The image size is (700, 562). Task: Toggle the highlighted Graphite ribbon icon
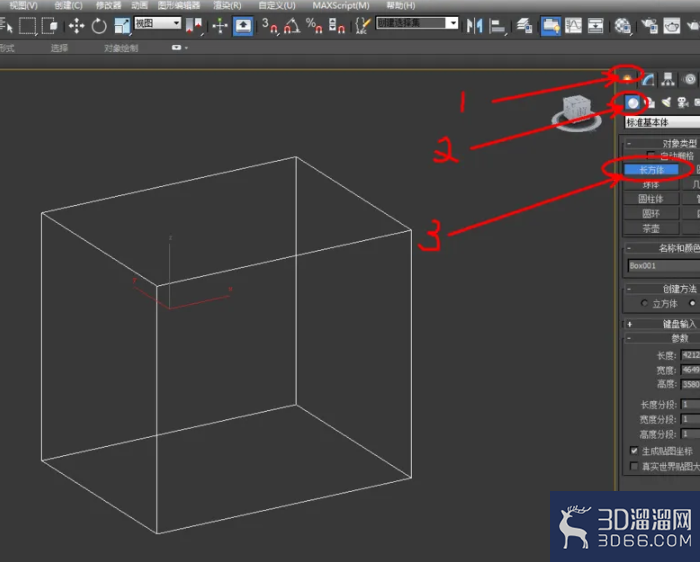coord(550,25)
